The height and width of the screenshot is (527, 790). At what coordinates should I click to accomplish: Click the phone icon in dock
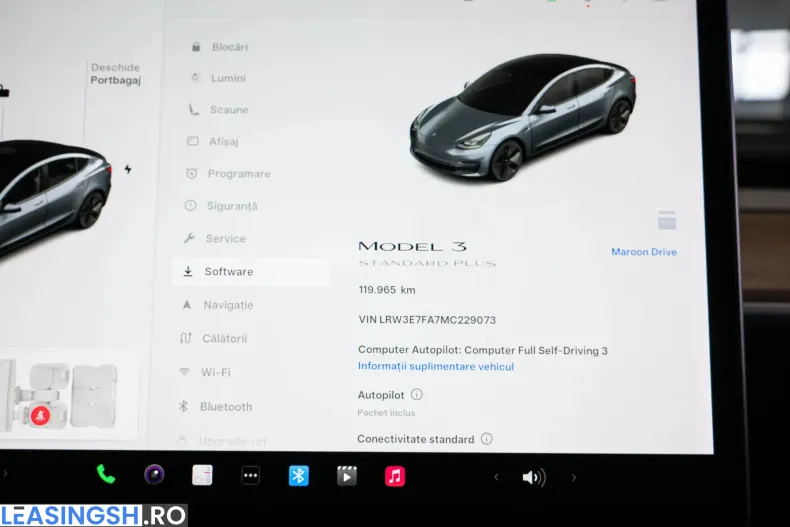[106, 475]
